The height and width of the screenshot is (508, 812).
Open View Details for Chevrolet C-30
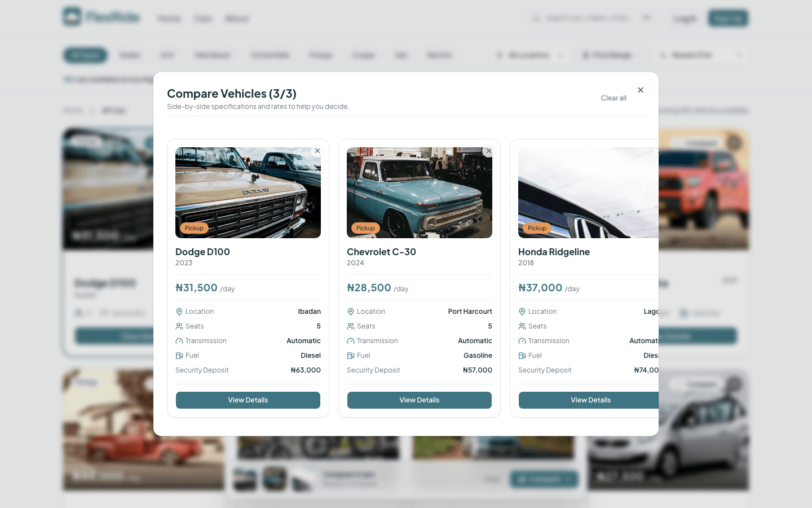[x=420, y=400]
